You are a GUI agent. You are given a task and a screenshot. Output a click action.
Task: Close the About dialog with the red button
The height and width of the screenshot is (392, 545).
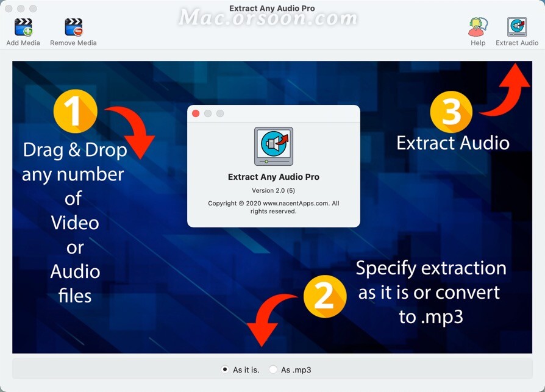196,113
